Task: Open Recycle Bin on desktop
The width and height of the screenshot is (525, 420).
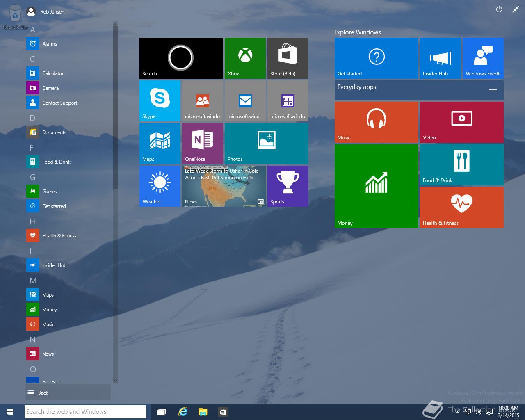Action: 15,17
